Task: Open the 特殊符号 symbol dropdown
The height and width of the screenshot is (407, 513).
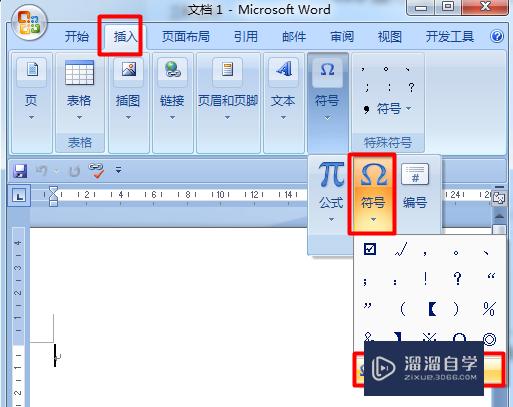Action: (x=393, y=109)
